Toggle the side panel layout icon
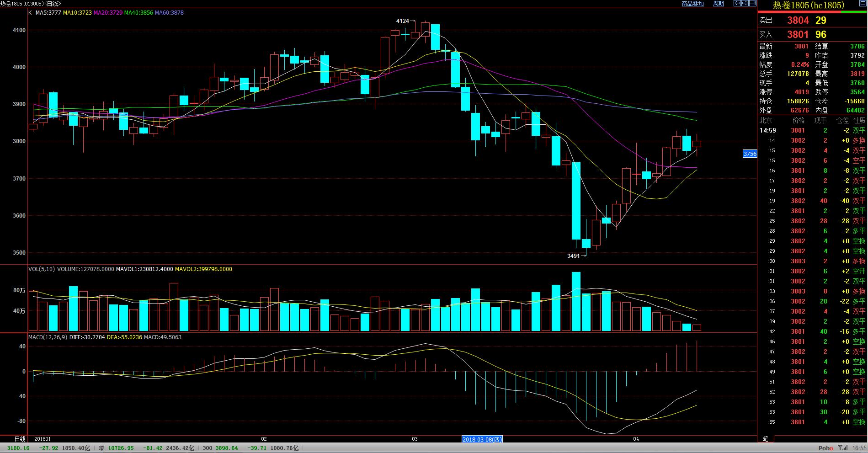Screen dimensions: 868x453 point(752,4)
